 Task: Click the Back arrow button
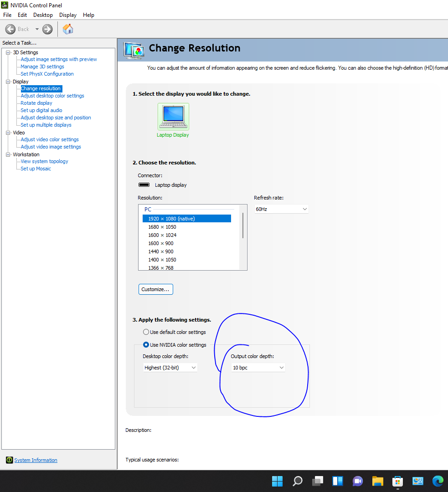pyautogui.click(x=10, y=29)
